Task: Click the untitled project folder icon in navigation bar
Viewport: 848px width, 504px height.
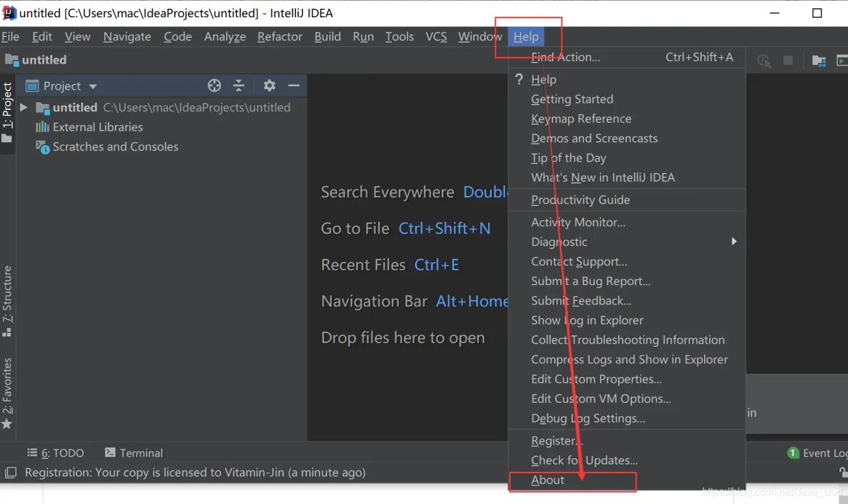Action: (12, 60)
